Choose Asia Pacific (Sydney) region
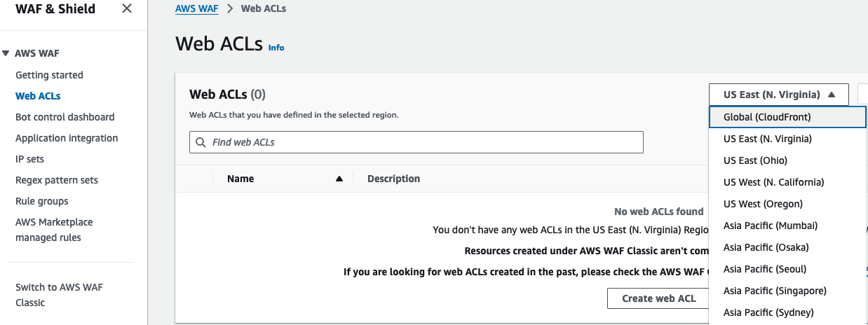The width and height of the screenshot is (868, 325). (788, 312)
